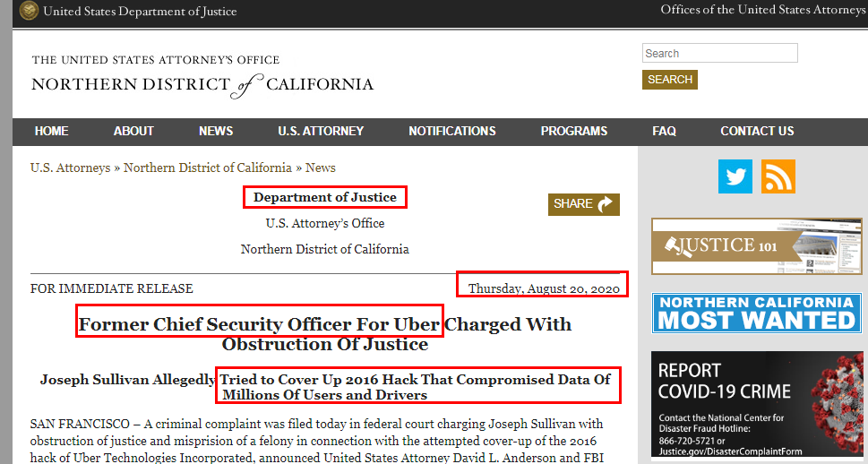868x464 pixels.
Task: Open the ABOUT menu item
Action: click(x=133, y=131)
